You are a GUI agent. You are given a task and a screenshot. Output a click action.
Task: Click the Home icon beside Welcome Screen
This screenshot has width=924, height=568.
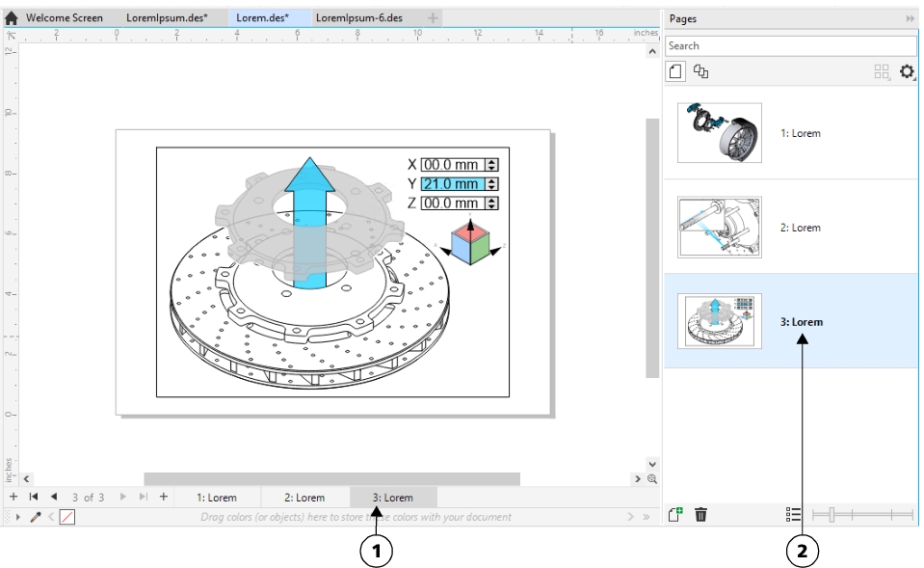click(12, 18)
